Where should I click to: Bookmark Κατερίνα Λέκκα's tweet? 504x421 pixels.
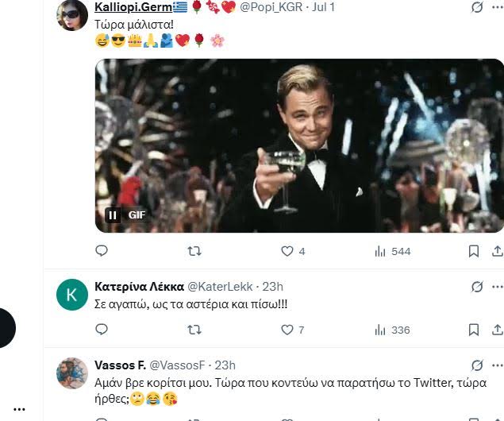tap(474, 330)
